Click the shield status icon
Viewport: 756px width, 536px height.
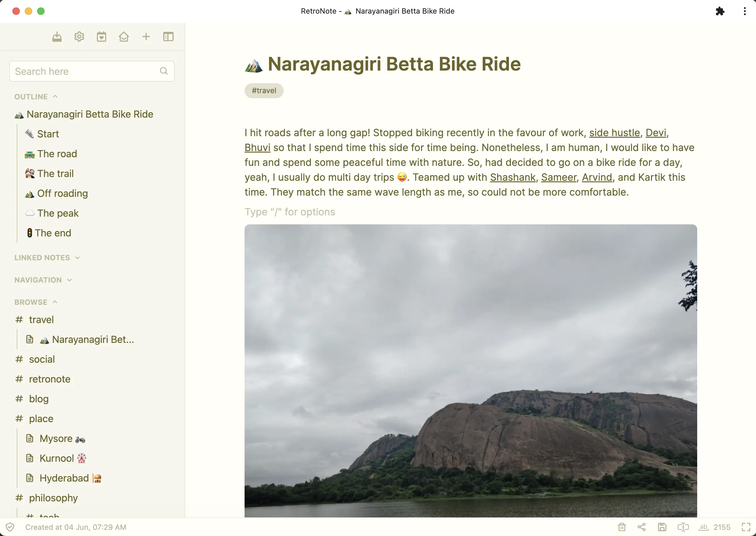click(10, 527)
